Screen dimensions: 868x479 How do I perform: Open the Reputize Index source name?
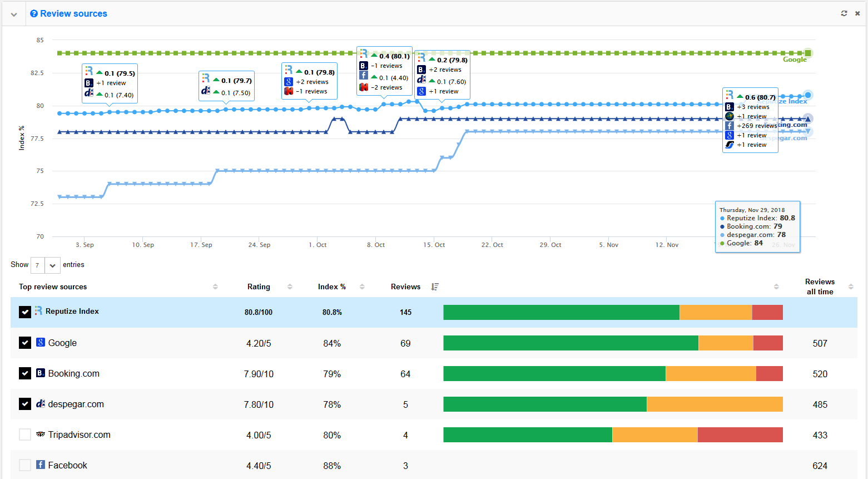click(72, 311)
